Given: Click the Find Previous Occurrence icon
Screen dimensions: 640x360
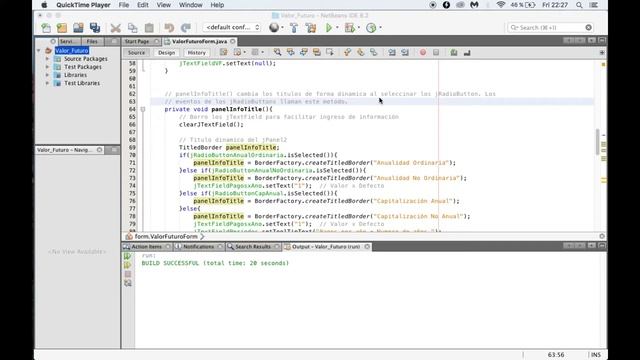Looking at the screenshot, I should [291, 52].
